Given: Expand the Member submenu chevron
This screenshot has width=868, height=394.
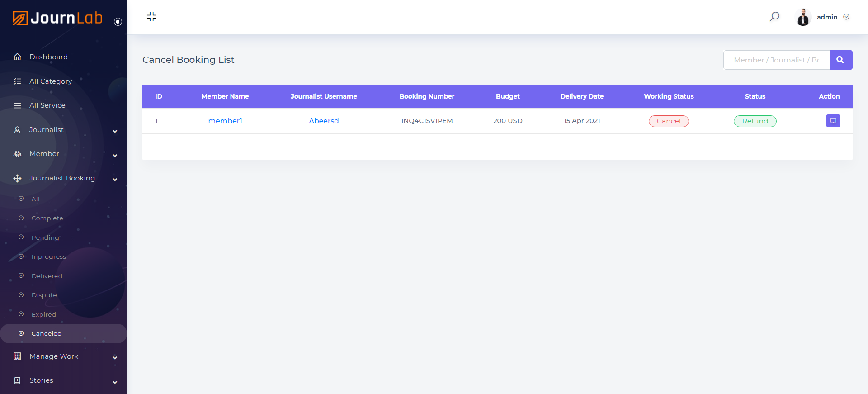Looking at the screenshot, I should (115, 156).
